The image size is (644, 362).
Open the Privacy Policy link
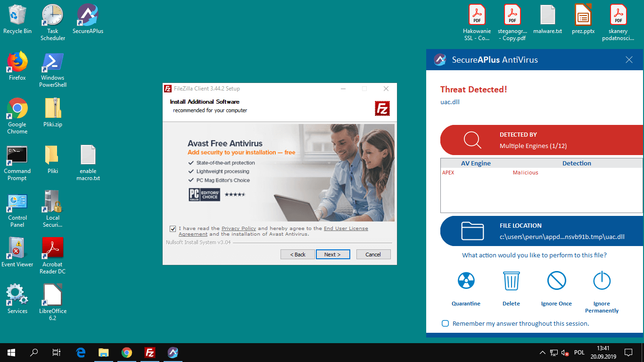(239, 228)
